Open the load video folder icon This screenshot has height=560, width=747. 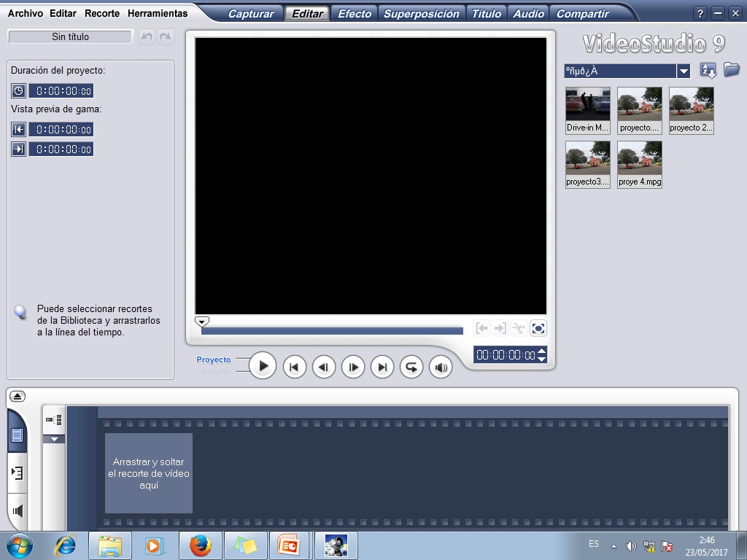coord(731,70)
